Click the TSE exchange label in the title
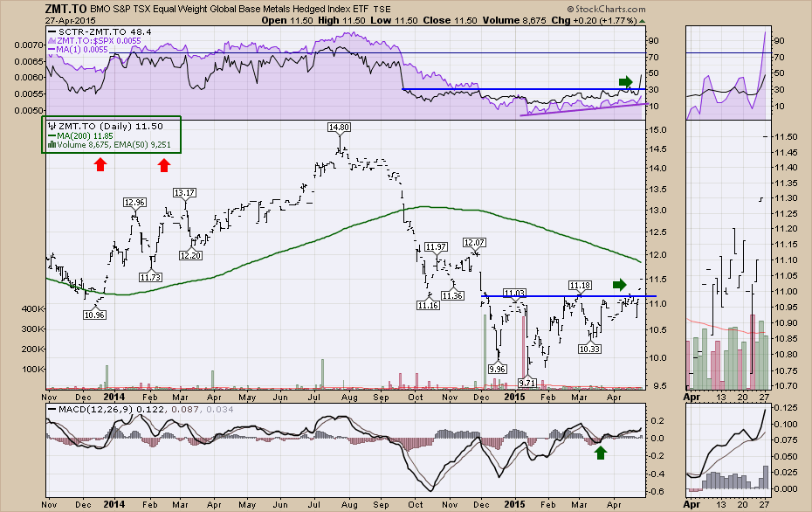 382,10
